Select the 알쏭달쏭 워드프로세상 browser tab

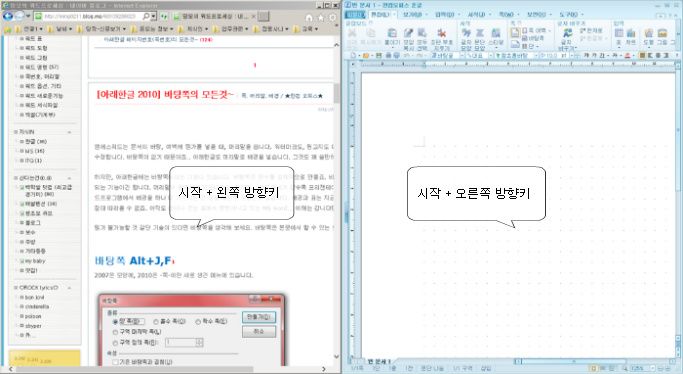[213, 17]
